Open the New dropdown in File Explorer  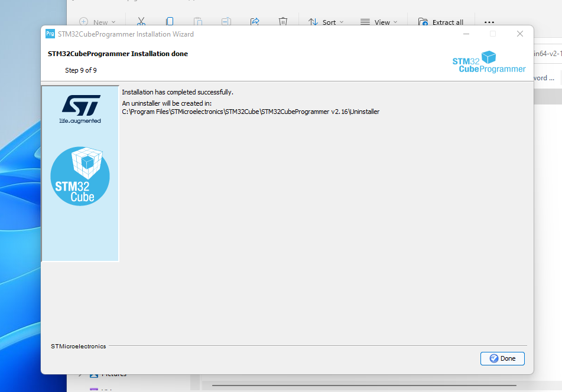click(x=97, y=22)
